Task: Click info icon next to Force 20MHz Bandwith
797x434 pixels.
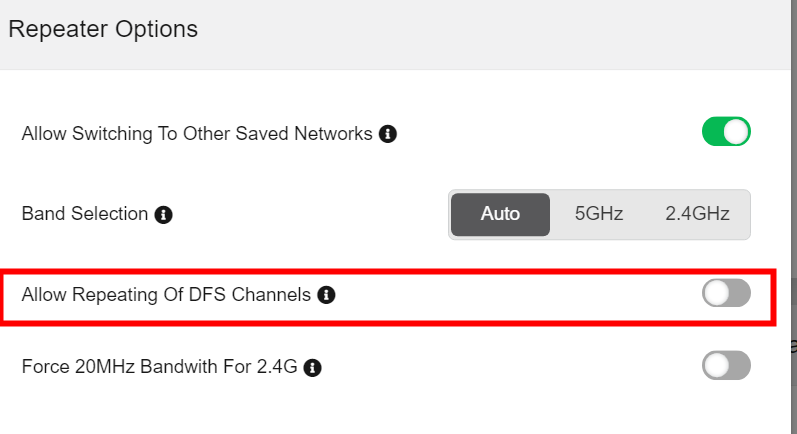Action: point(312,367)
